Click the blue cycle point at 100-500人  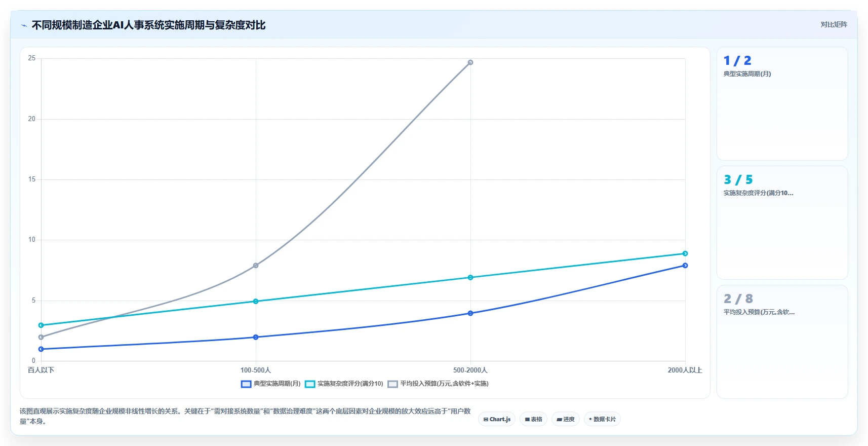tap(256, 337)
